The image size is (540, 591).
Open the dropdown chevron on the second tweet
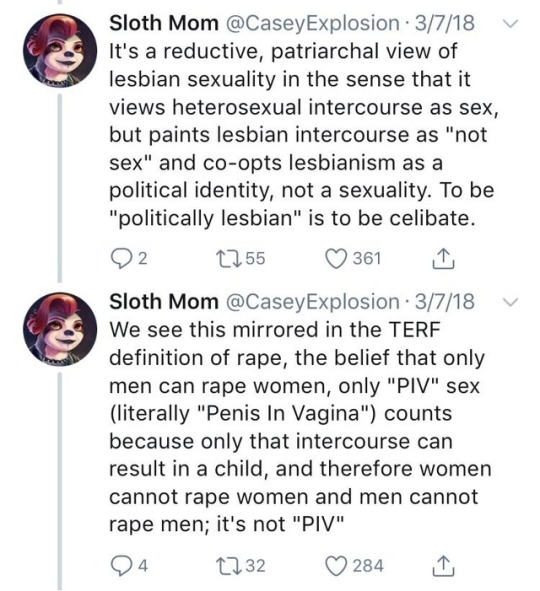click(x=511, y=302)
